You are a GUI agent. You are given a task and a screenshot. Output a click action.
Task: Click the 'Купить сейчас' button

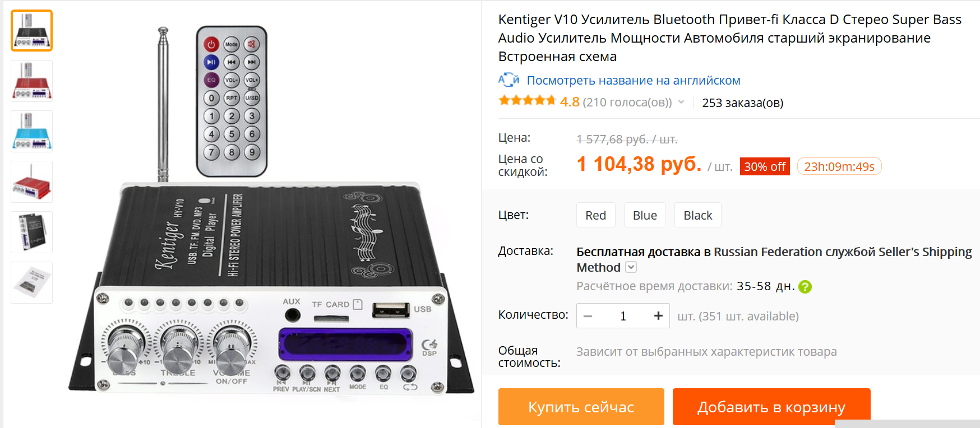[x=581, y=407]
